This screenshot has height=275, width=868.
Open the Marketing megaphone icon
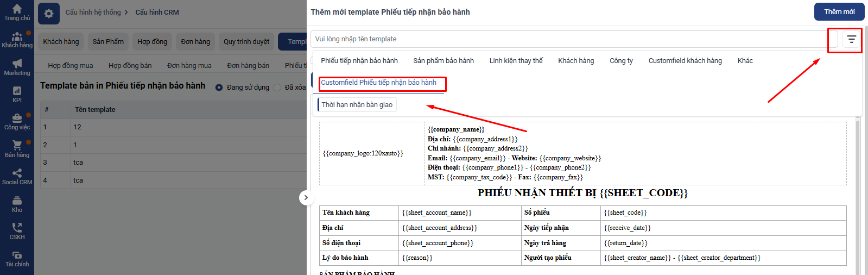[x=17, y=64]
